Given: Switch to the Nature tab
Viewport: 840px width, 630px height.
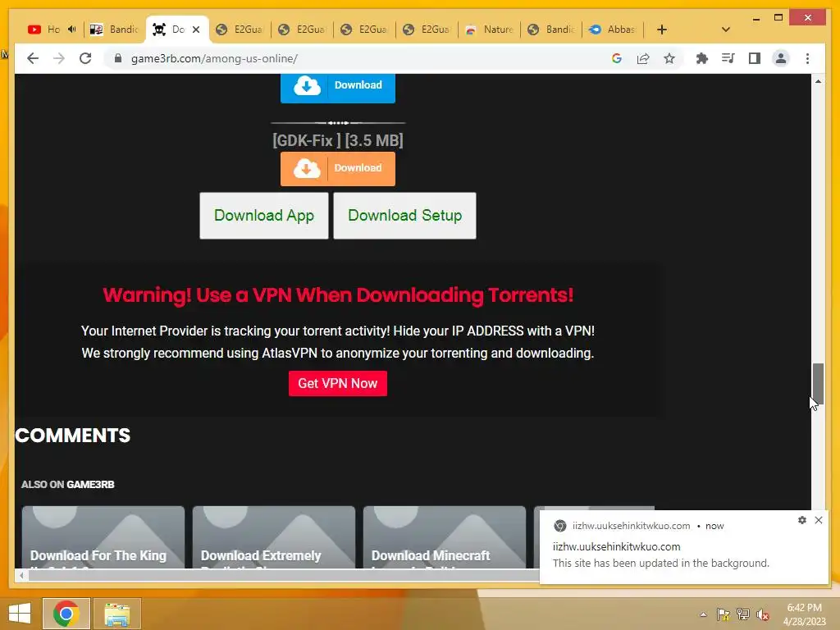Looking at the screenshot, I should click(489, 30).
